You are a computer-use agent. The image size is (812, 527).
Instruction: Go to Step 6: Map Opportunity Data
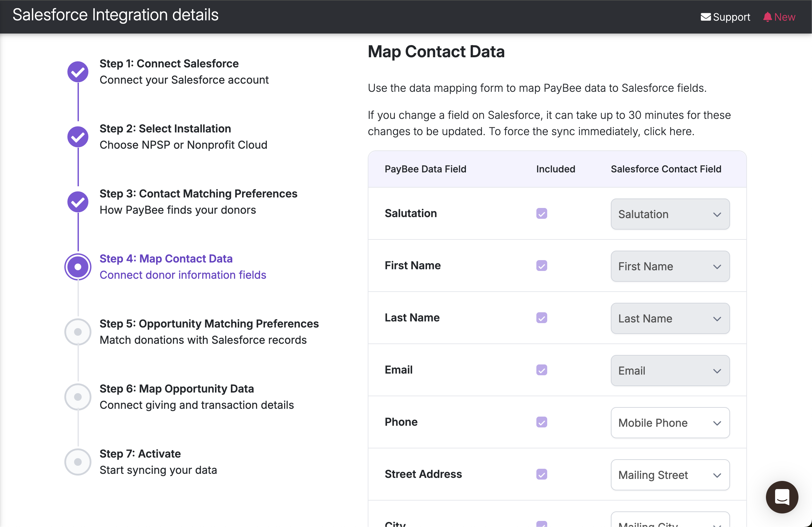coord(176,389)
